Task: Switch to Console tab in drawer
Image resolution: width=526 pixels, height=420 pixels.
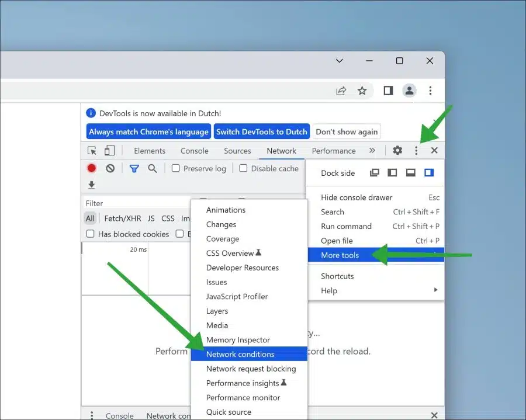Action: [120, 416]
